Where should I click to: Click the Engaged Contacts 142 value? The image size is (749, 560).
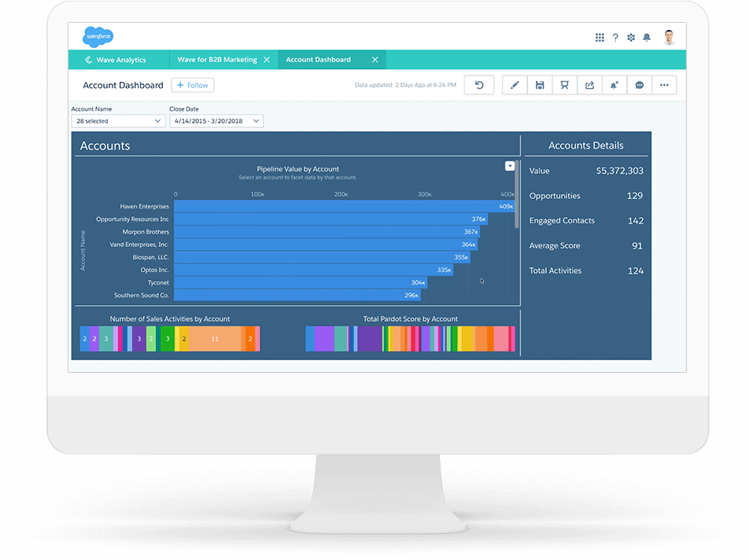(x=636, y=220)
